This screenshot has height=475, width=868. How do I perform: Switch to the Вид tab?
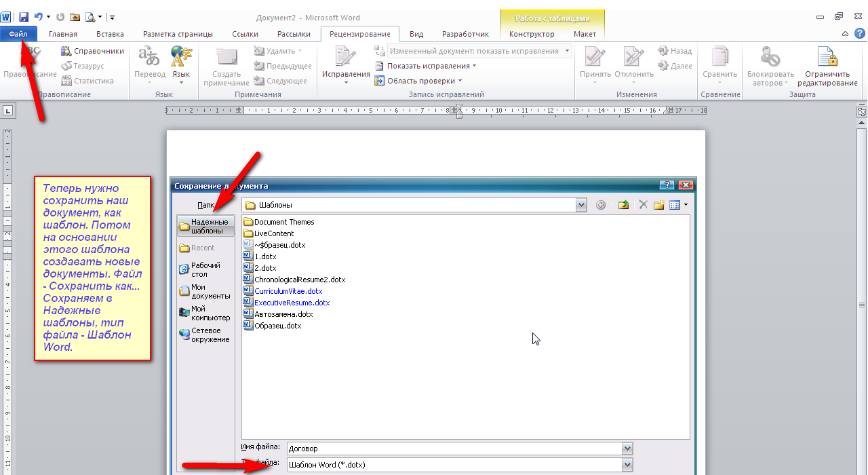[416, 34]
